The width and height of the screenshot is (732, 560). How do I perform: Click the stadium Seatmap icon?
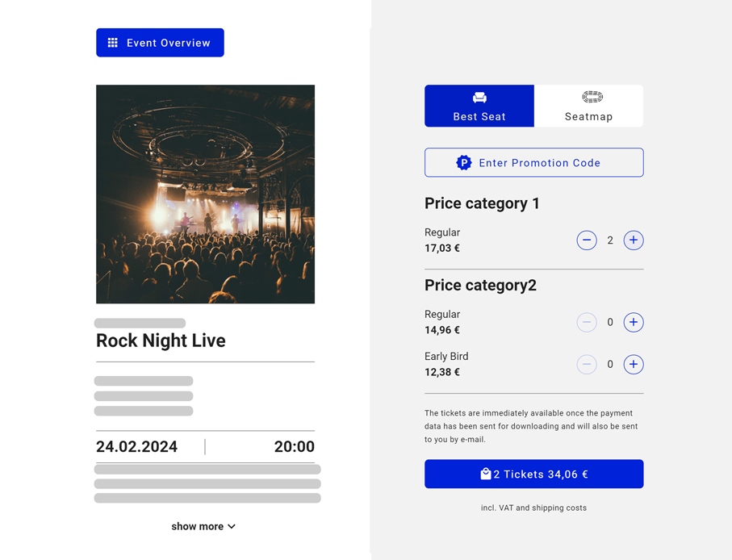click(592, 97)
